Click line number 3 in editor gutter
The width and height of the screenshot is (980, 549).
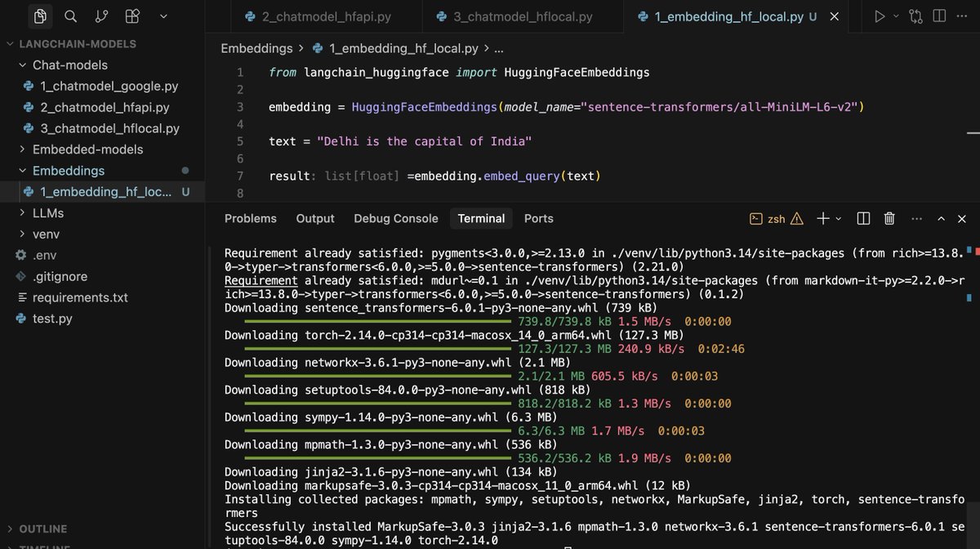click(x=240, y=107)
